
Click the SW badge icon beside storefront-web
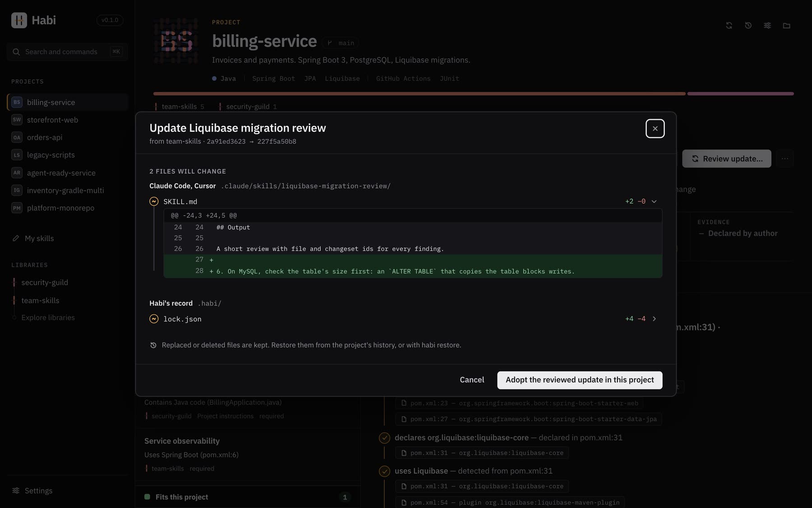point(17,120)
